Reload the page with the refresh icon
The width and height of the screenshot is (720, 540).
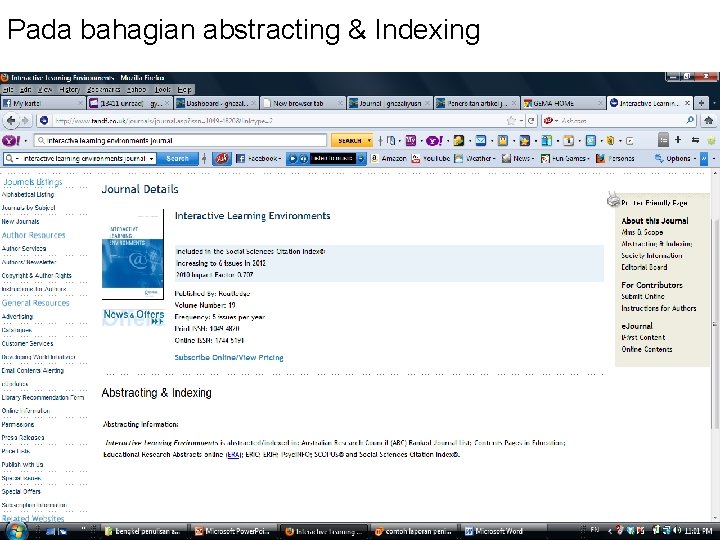coord(531,121)
